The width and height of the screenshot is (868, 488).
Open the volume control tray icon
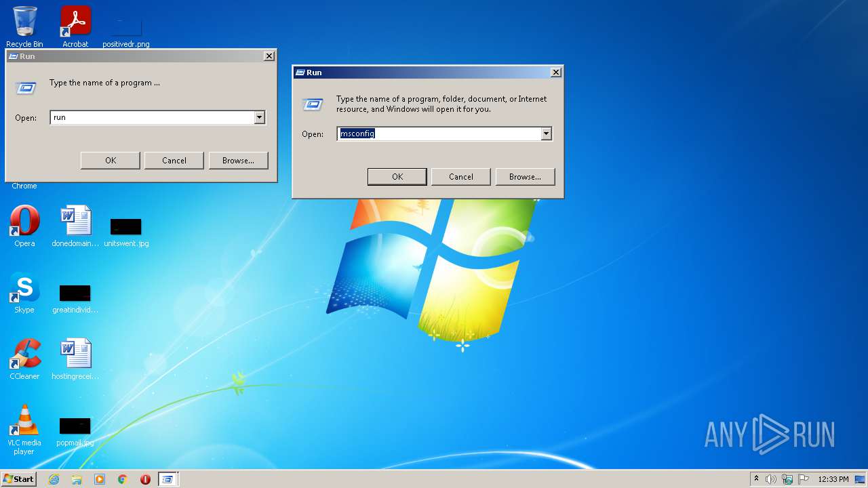[771, 479]
